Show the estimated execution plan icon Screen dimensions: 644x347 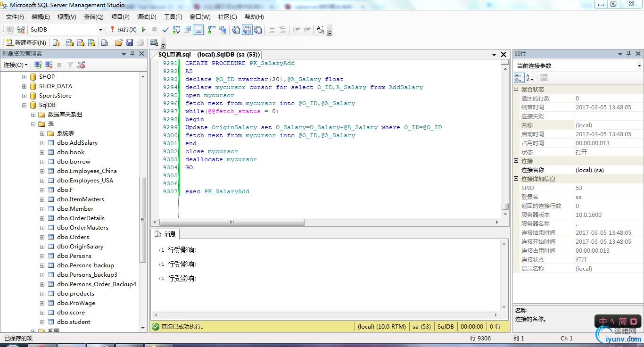pyautogui.click(x=176, y=29)
